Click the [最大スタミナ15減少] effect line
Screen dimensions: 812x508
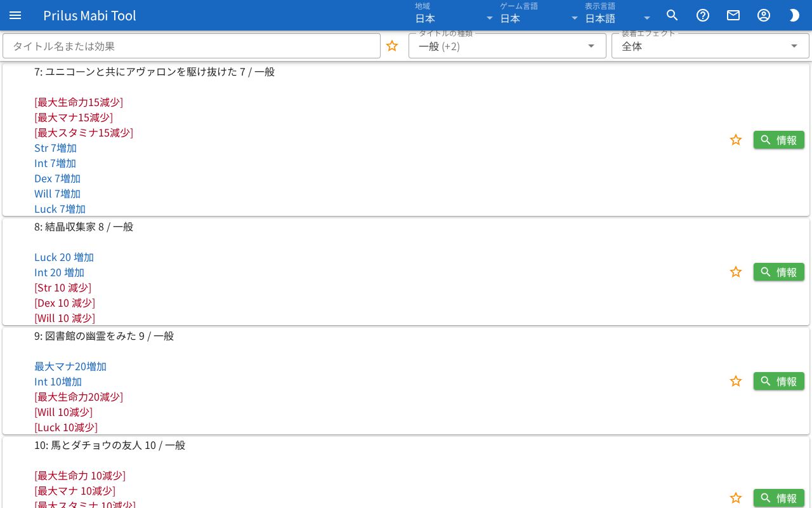84,133
